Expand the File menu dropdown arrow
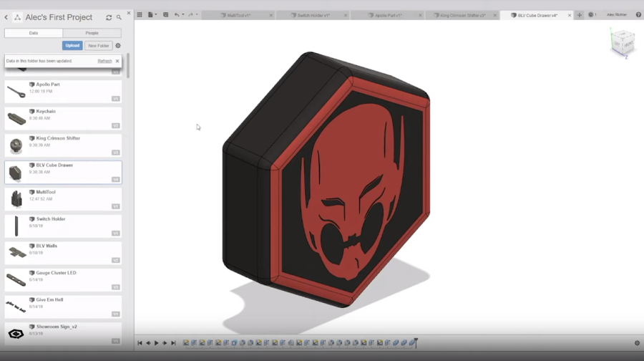Viewport: 644px width, 361px height. pyautogui.click(x=156, y=15)
